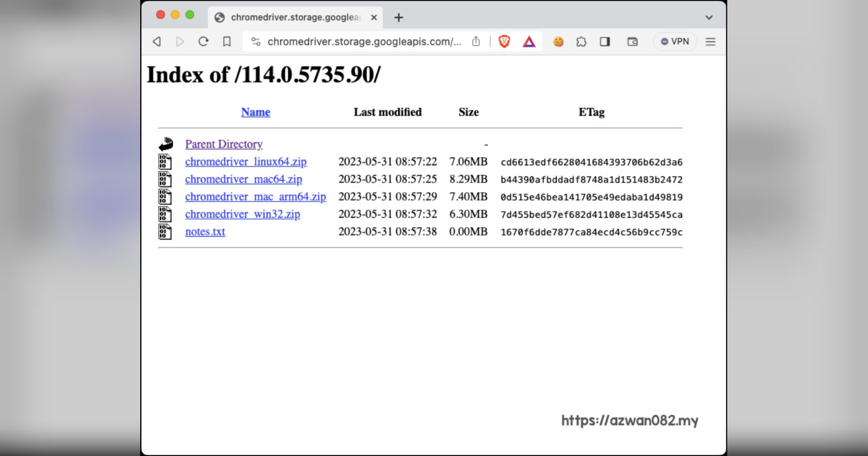Focus the address bar URL field
The height and width of the screenshot is (456, 868).
click(364, 42)
